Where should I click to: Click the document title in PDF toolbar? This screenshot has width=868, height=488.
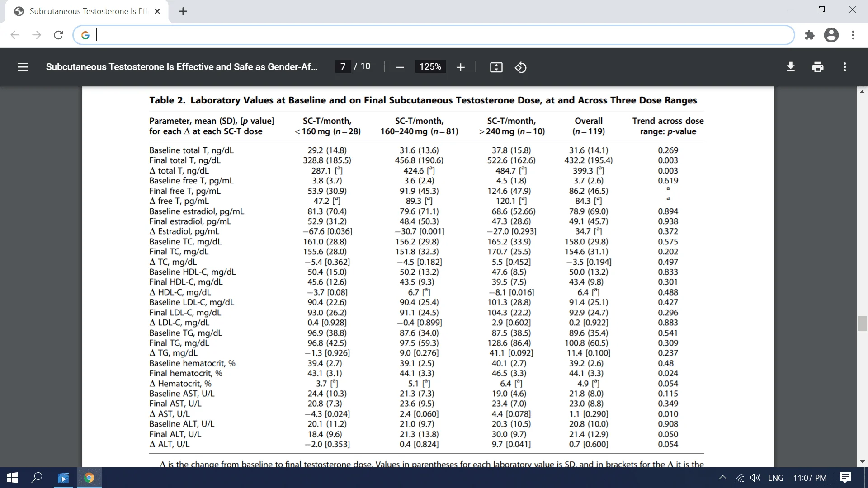click(181, 67)
